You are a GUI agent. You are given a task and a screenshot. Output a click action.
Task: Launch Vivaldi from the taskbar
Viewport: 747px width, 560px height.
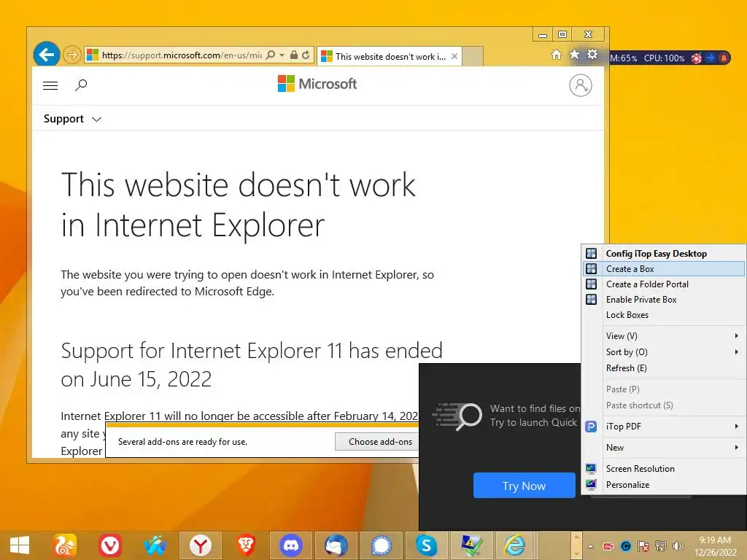click(x=110, y=545)
